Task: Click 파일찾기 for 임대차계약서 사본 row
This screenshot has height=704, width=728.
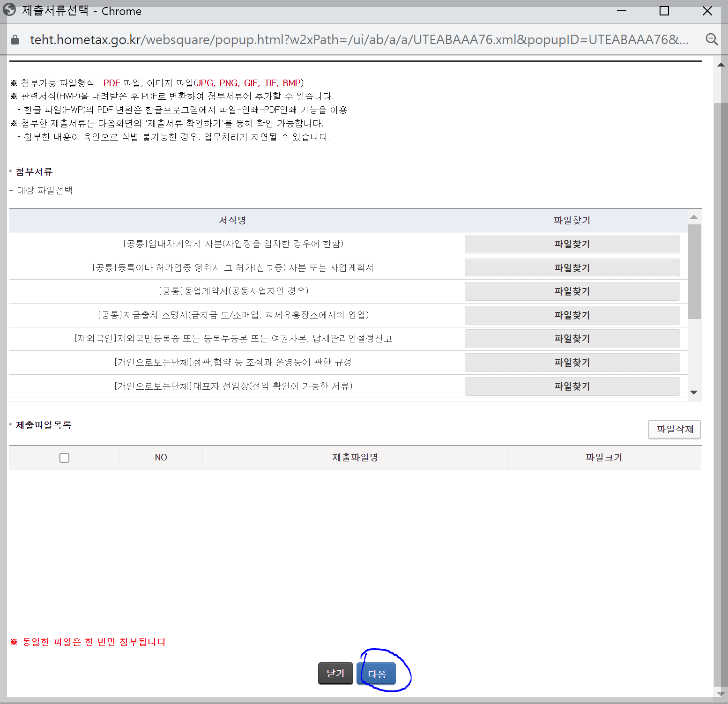Action: 572,244
